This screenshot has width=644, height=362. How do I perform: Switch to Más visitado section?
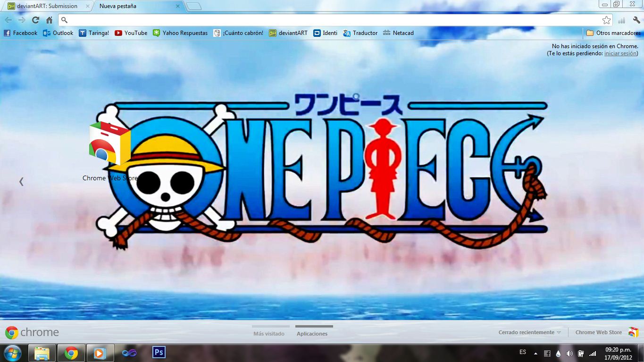[x=269, y=334]
